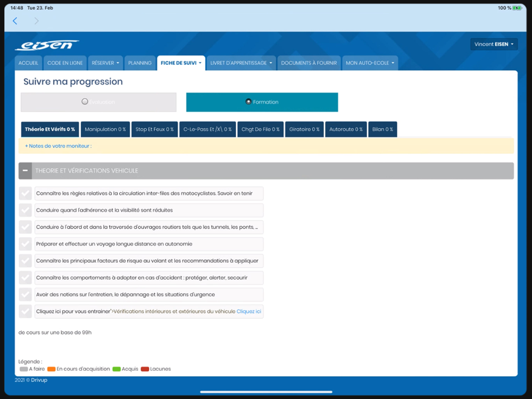Check the adhérence et visibilité réduites checkbox
The width and height of the screenshot is (532, 399).
25,210
